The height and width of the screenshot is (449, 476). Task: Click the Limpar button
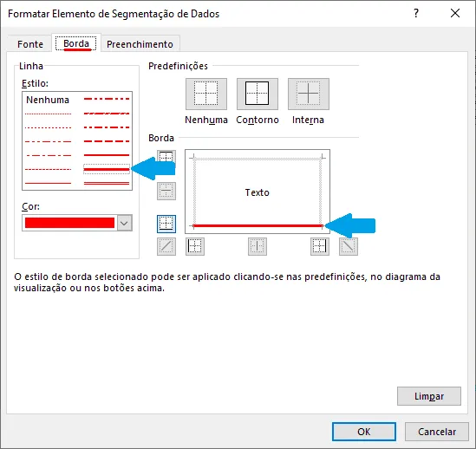429,396
